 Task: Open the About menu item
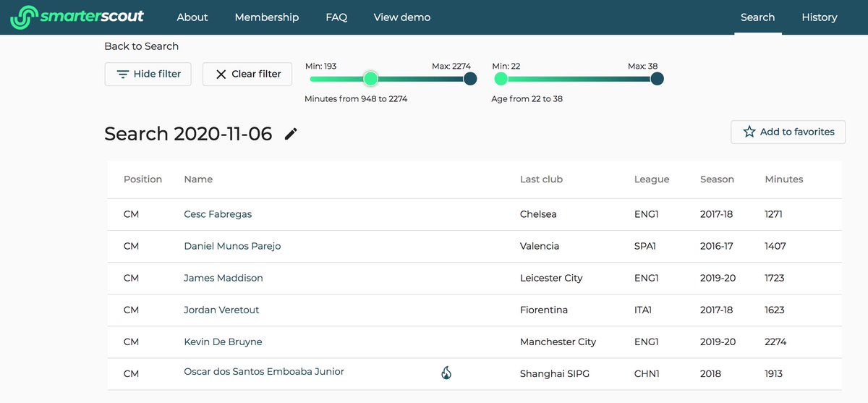tap(192, 17)
